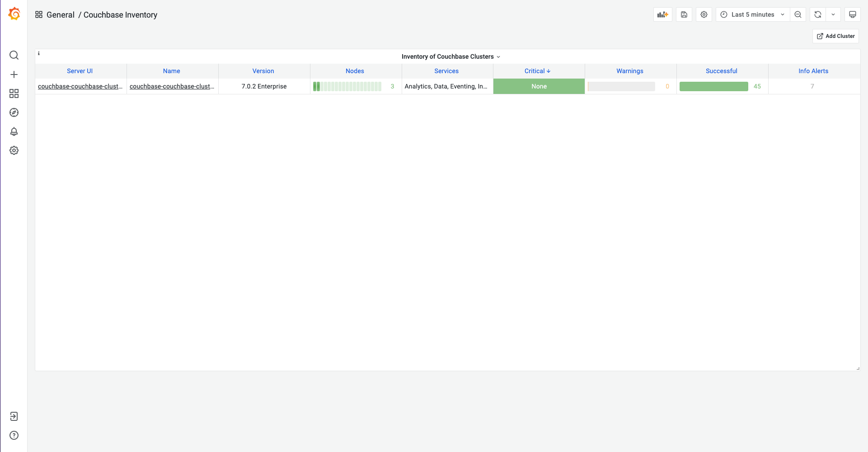Click the zoom out time range icon
Viewport: 868px width, 452px height.
coord(798,14)
